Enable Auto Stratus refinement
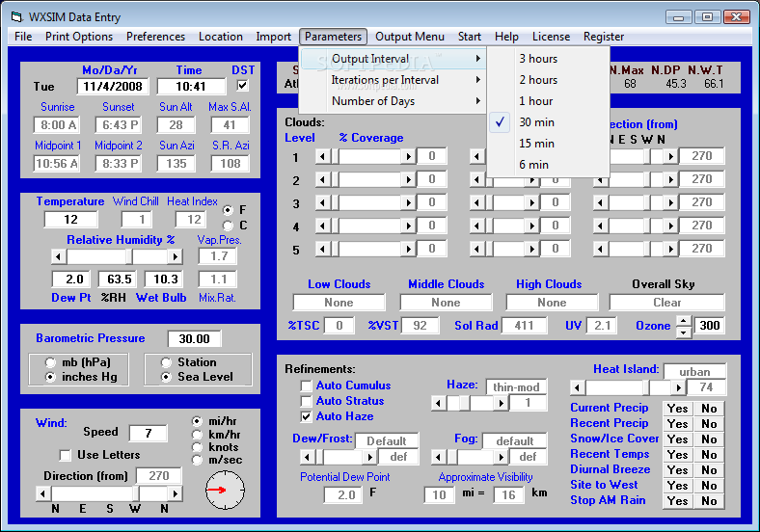This screenshot has height=532, width=760. [x=306, y=401]
